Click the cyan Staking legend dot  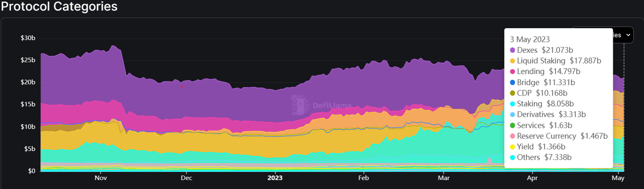click(513, 104)
